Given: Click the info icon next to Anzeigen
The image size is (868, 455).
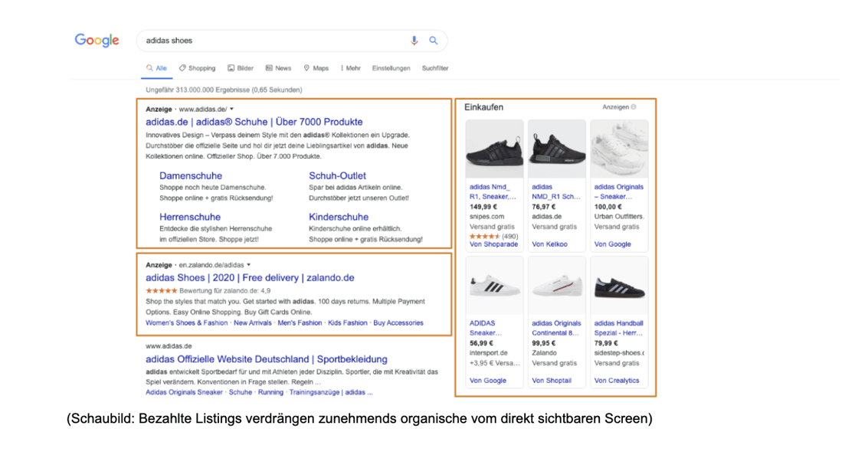Looking at the screenshot, I should pos(634,107).
